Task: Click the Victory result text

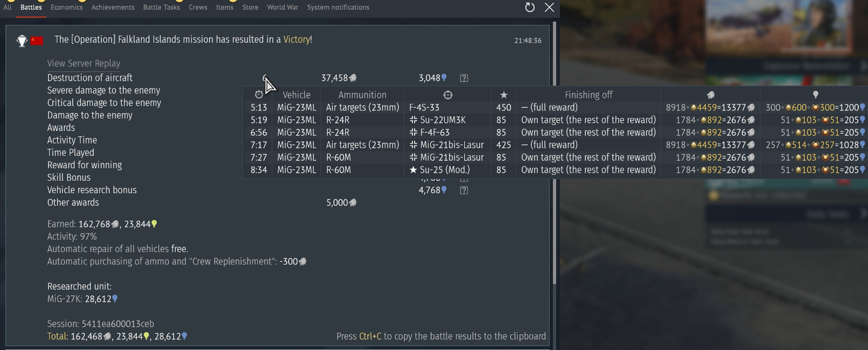Action: click(297, 39)
